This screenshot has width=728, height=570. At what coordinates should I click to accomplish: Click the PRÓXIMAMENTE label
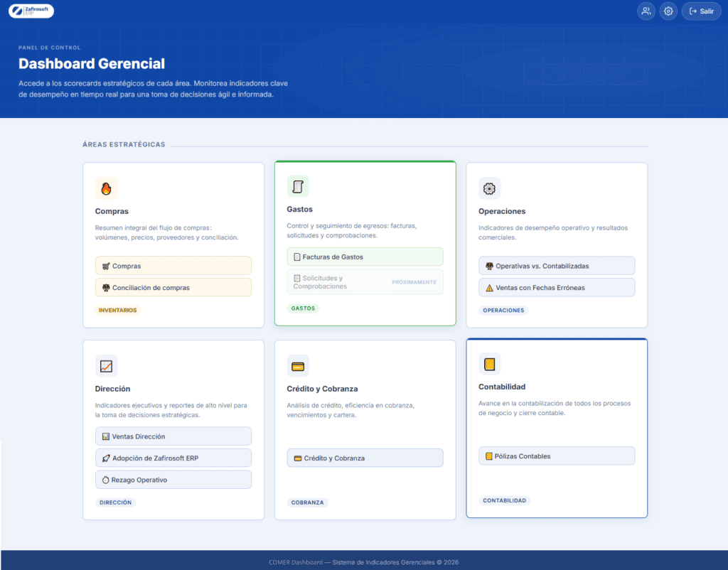[414, 282]
